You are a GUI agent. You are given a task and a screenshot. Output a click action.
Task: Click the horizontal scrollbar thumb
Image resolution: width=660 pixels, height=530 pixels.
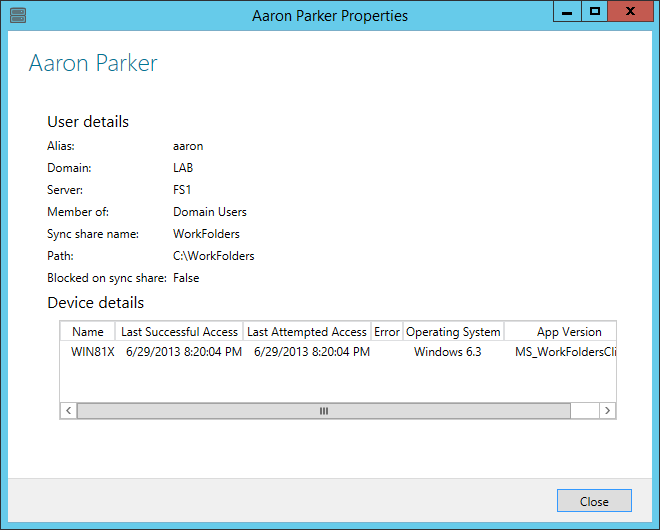click(x=324, y=410)
